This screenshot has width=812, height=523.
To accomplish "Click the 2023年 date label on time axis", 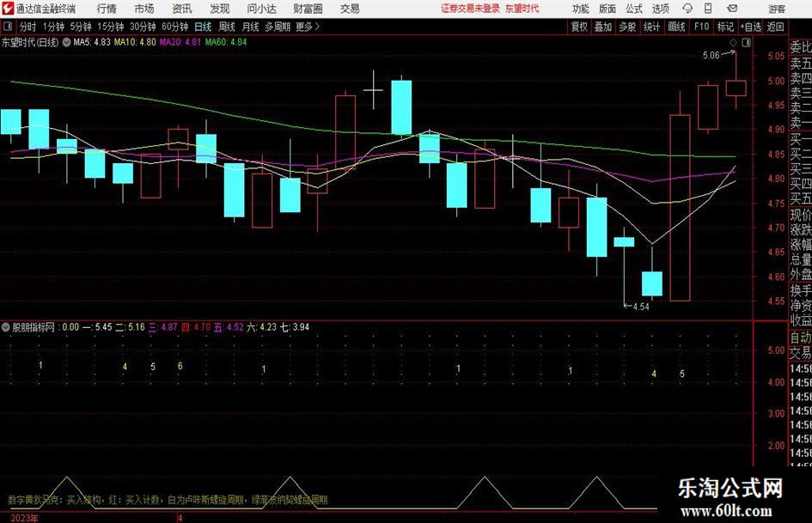I will pos(24,518).
